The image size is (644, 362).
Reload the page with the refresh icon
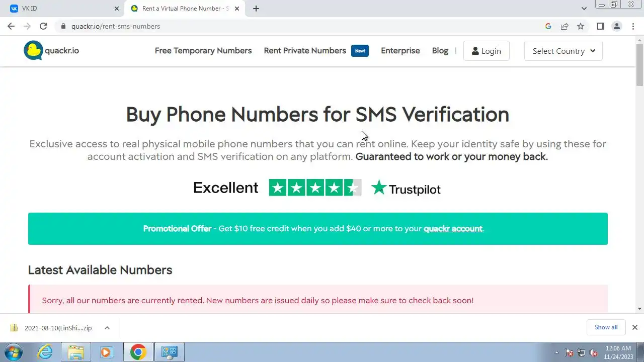click(43, 26)
